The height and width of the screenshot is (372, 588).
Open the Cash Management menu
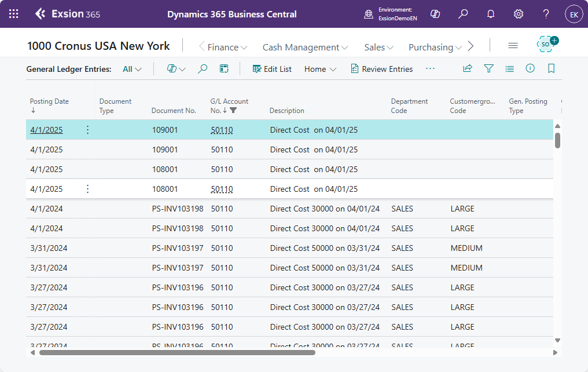305,48
